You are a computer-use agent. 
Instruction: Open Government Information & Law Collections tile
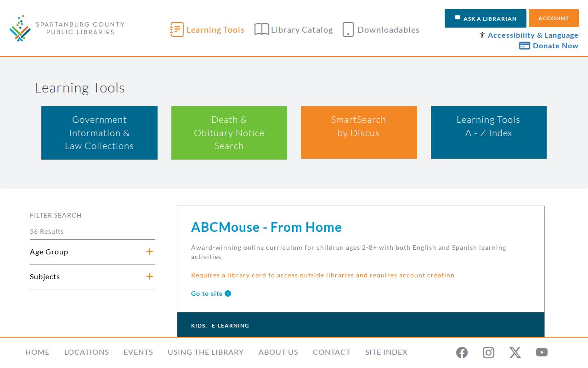coord(99,133)
